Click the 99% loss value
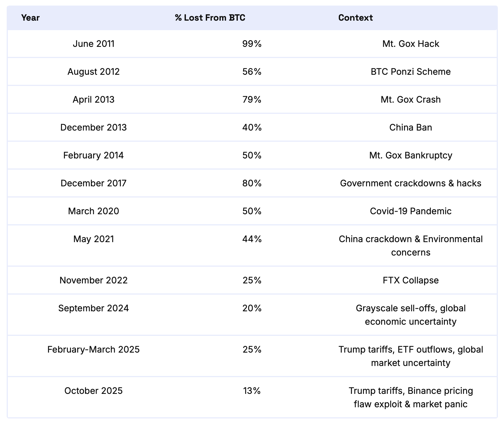Viewport: 504px width, 424px height. (252, 44)
